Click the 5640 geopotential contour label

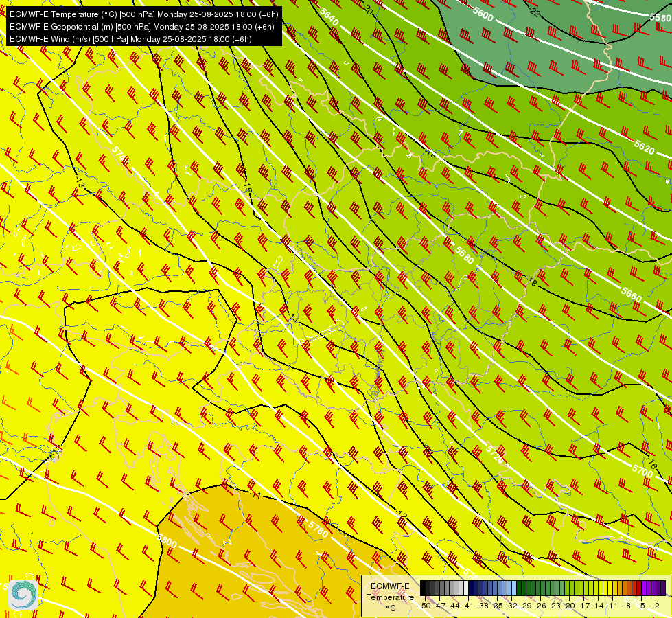click(329, 18)
